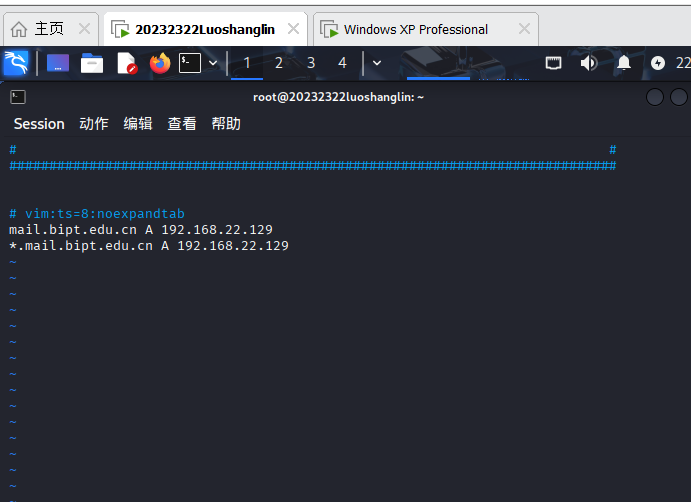Close the 主页 tab
This screenshot has width=691, height=502.
pyautogui.click(x=84, y=29)
